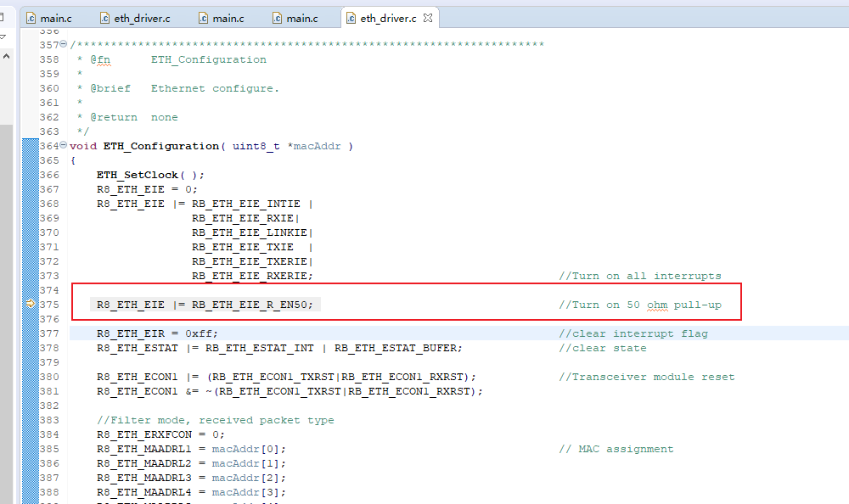This screenshot has height=504, width=849.
Task: Click the ETH_SetClock call on line 366
Action: coord(137,175)
